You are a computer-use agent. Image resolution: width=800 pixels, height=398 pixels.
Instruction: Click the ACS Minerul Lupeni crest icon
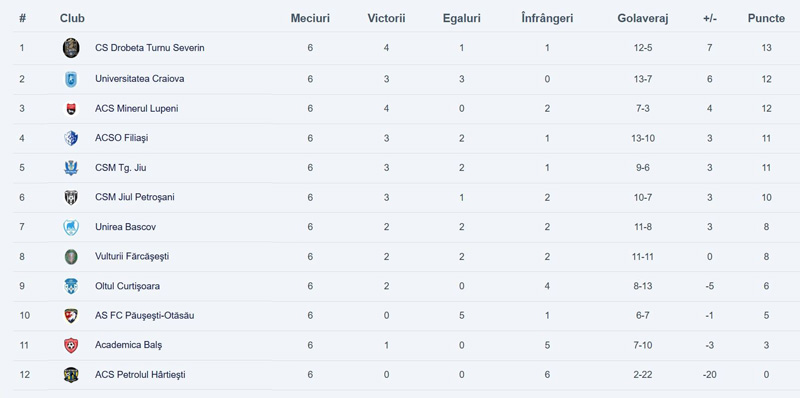[x=71, y=109]
